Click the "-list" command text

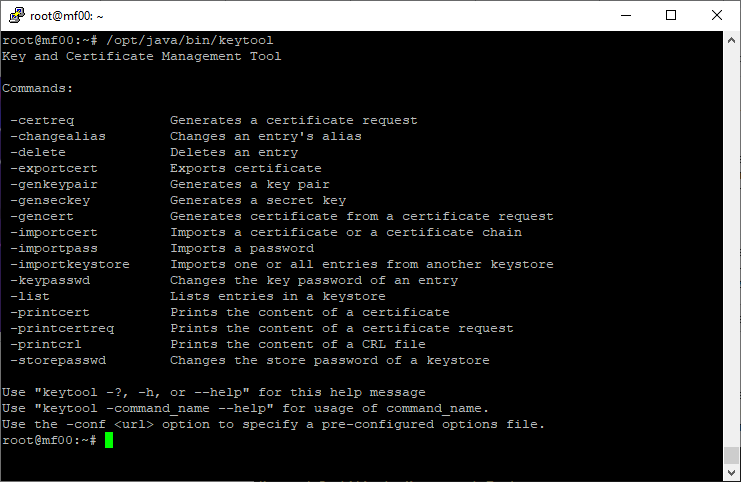pos(30,297)
